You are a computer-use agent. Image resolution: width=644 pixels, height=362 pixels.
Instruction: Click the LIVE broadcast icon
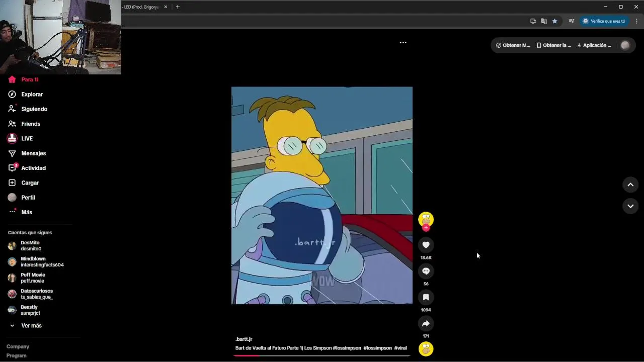[x=12, y=138]
